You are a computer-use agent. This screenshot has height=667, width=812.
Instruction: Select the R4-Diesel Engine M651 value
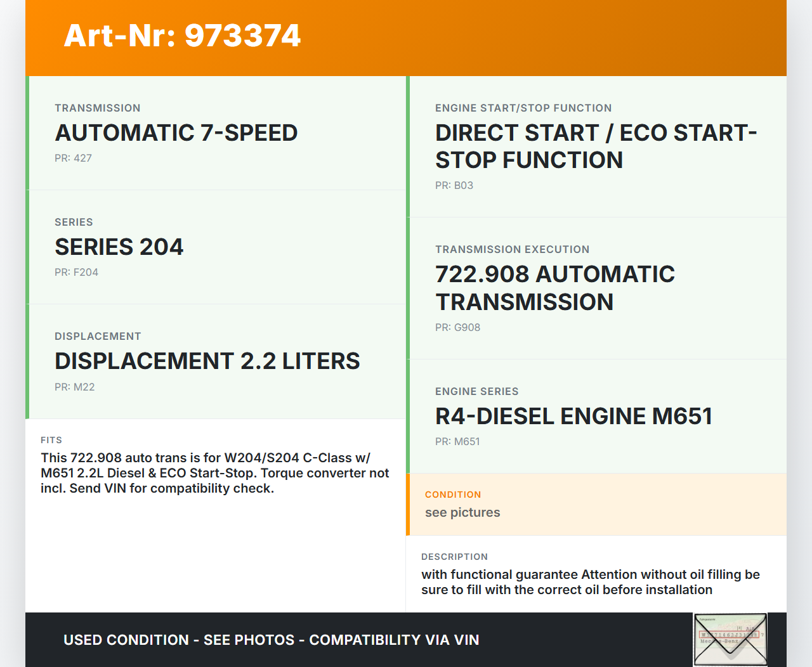tap(573, 417)
